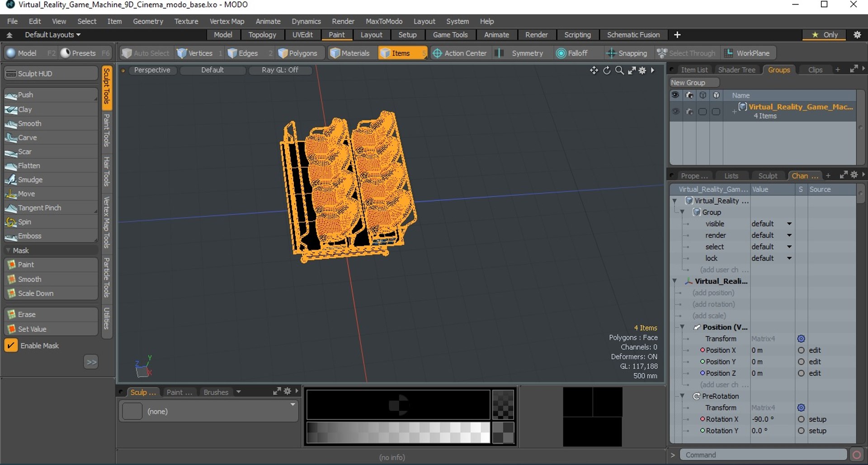The height and width of the screenshot is (465, 868).
Task: Click the grayscale gradient strip
Action: 398,432
